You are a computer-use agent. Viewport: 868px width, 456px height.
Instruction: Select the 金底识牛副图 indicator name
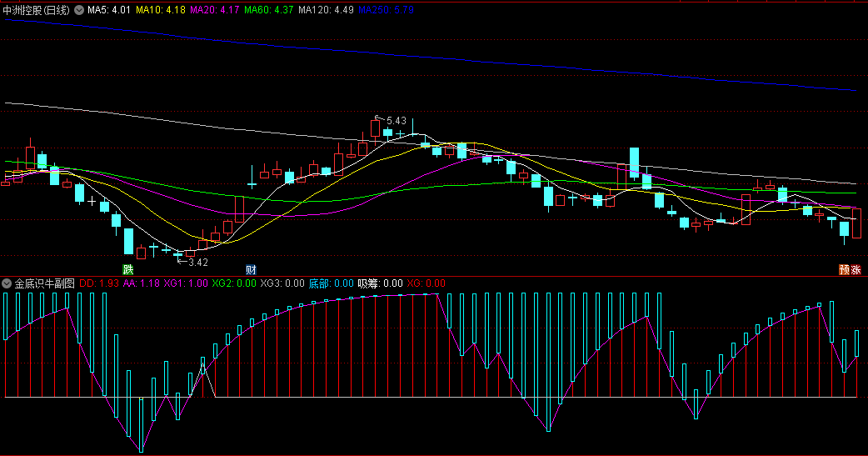tap(44, 283)
